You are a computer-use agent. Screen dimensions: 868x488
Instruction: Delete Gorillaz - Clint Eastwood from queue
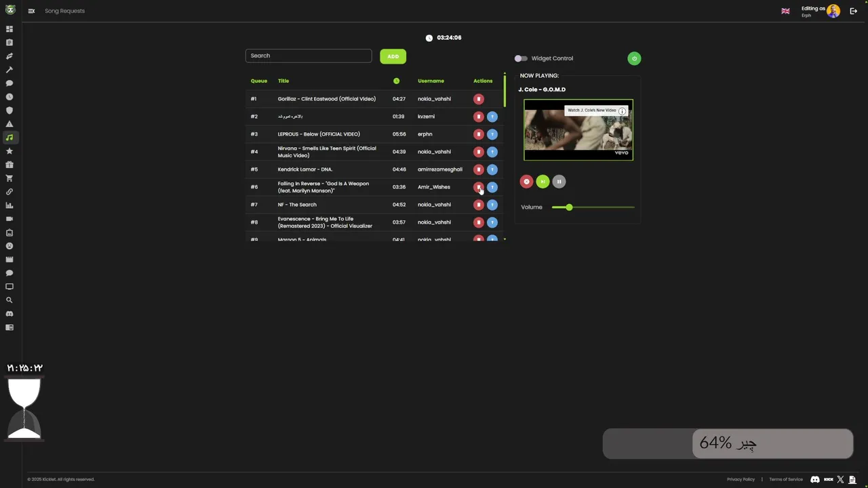[479, 99]
